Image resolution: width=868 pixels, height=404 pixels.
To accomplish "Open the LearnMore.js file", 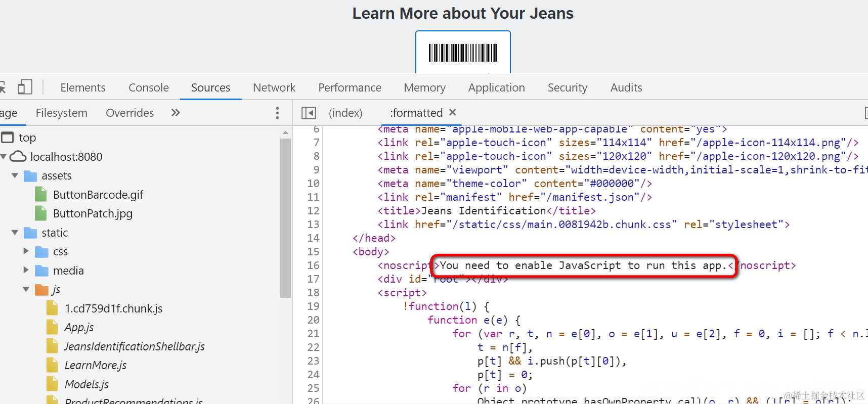I will [96, 365].
